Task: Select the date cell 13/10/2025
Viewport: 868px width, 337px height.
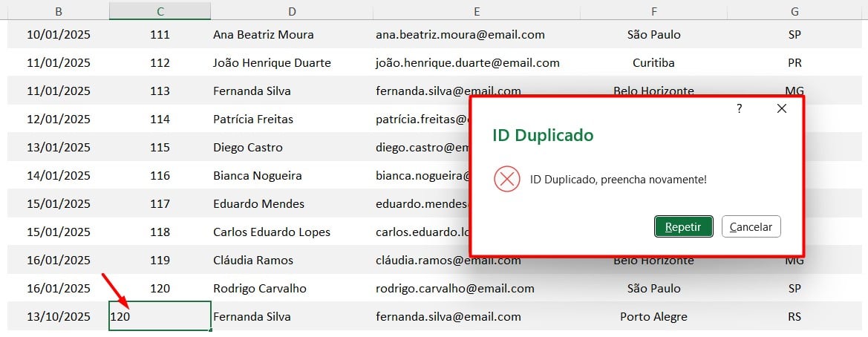Action: click(59, 316)
